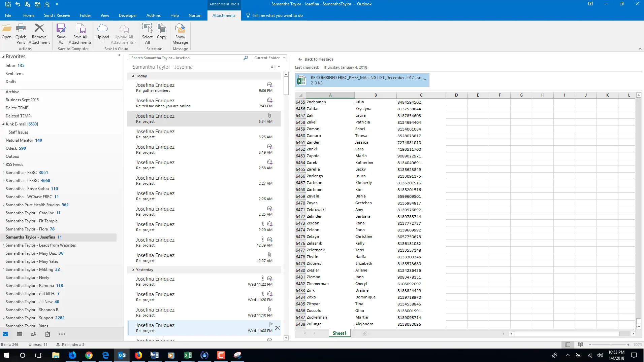Select the Remove Attachment tool
The image size is (644, 362).
coord(39,33)
